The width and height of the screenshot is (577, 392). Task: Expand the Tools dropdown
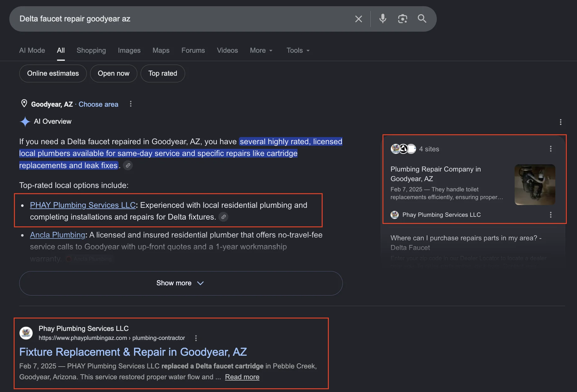298,50
